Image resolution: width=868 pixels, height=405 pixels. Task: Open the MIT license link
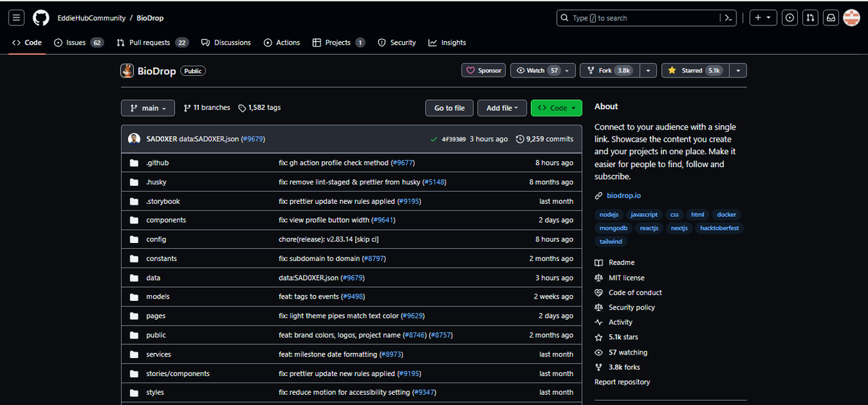click(x=619, y=278)
